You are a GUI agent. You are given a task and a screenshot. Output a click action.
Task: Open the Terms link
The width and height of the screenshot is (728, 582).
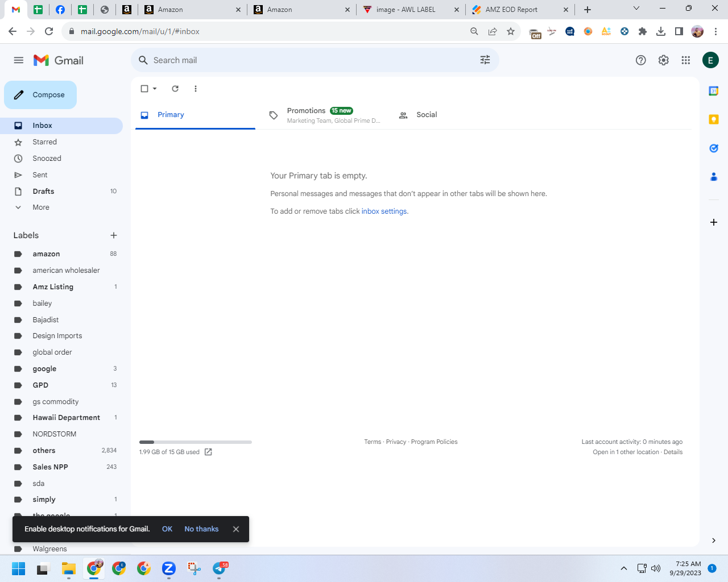pyautogui.click(x=373, y=442)
